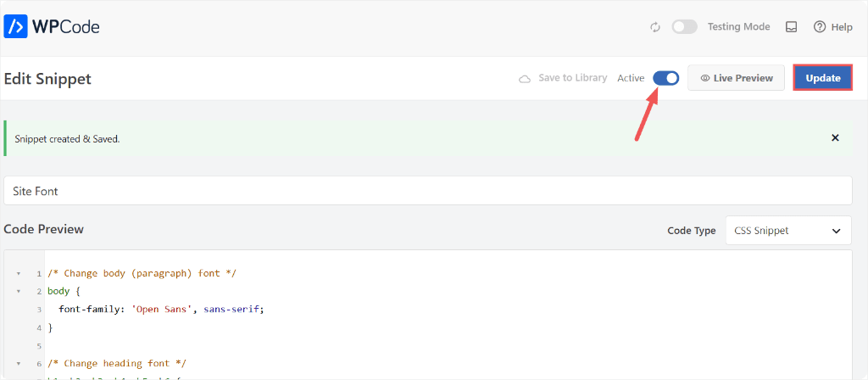The width and height of the screenshot is (868, 380).
Task: Dismiss the Snippet created & Saved notice
Action: [x=835, y=138]
